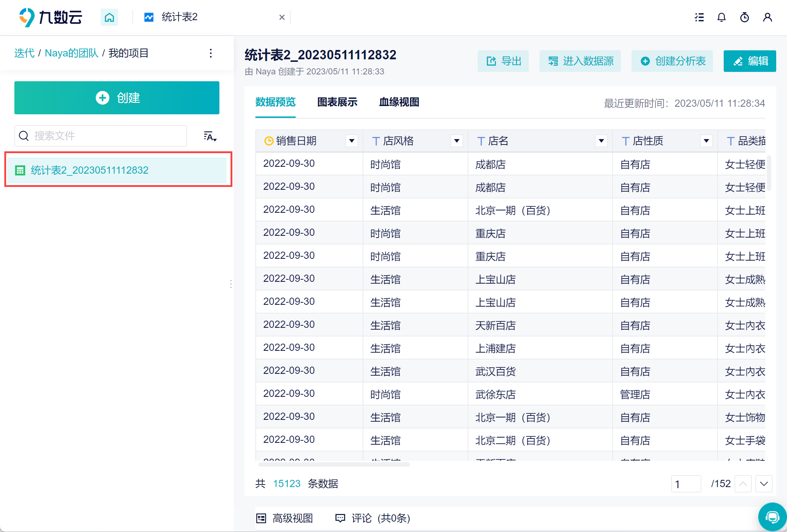Switch to 血缘视图 tab
Image resolution: width=787 pixels, height=532 pixels.
(399, 102)
